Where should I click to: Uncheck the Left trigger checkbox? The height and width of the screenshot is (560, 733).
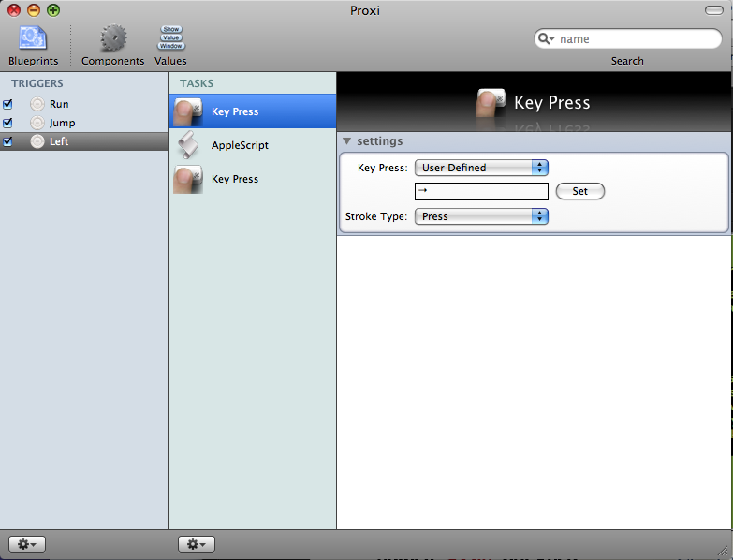pyautogui.click(x=7, y=141)
